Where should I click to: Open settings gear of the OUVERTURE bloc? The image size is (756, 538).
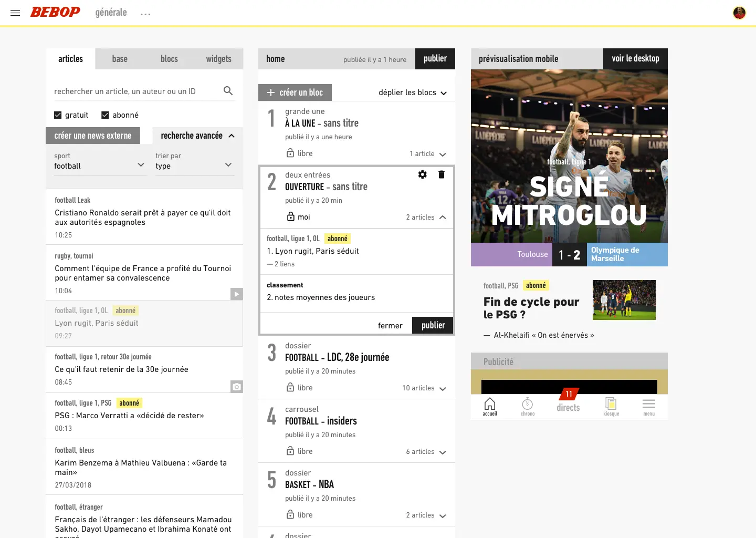(x=423, y=174)
